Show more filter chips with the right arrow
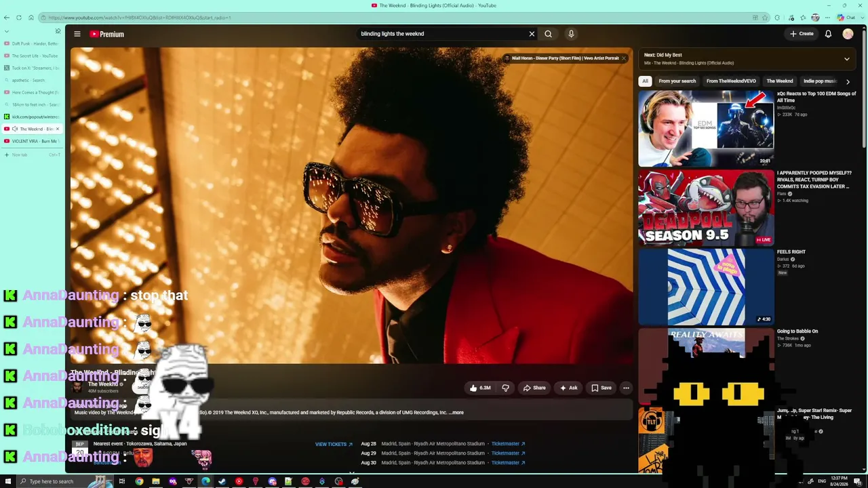 (x=848, y=81)
